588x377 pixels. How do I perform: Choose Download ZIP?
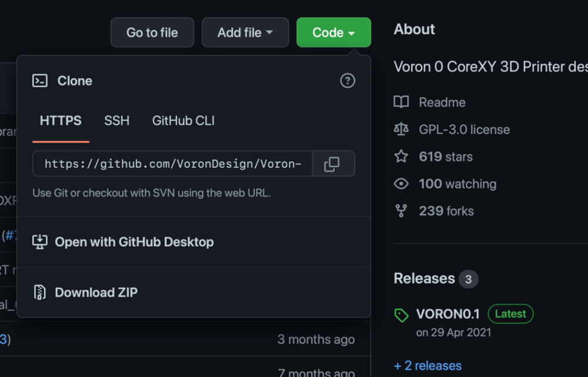(96, 292)
